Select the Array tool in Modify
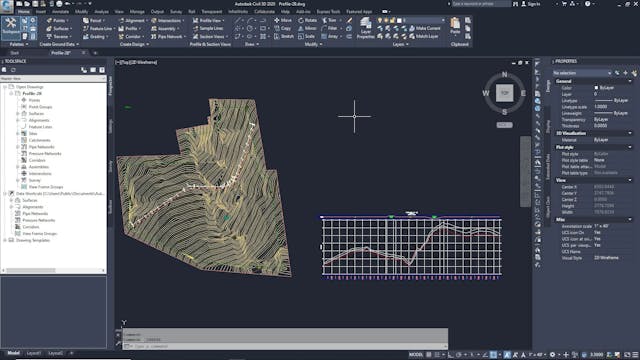The width and height of the screenshot is (640, 360). (x=331, y=36)
